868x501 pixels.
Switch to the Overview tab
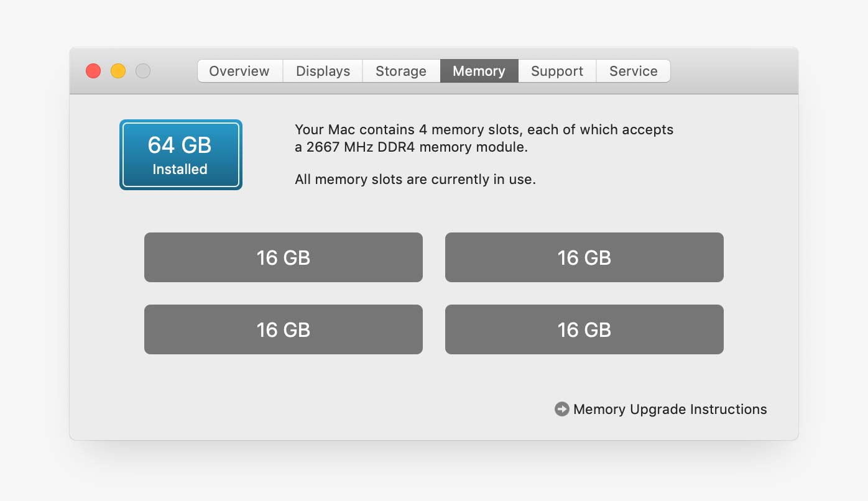pos(239,71)
